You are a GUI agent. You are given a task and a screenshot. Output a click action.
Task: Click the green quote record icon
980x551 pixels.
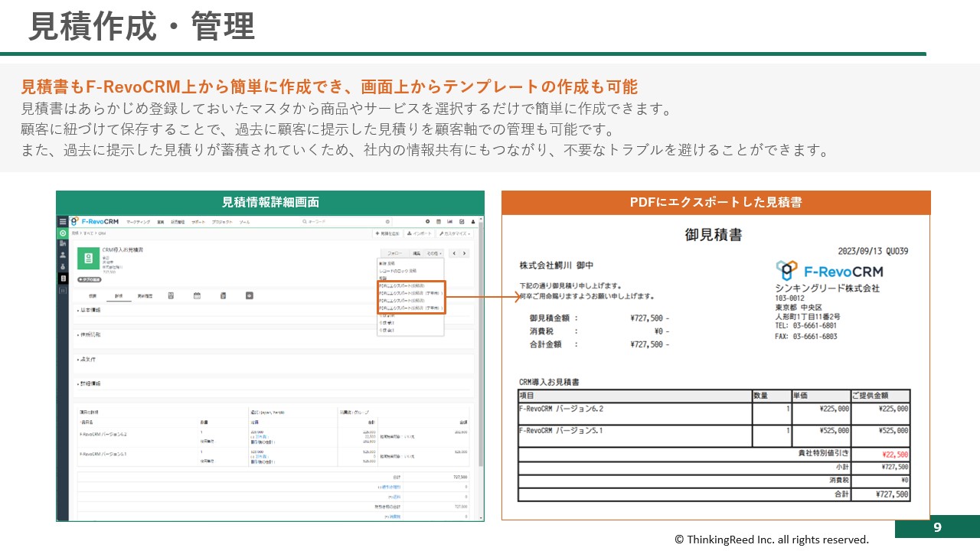pos(88,259)
